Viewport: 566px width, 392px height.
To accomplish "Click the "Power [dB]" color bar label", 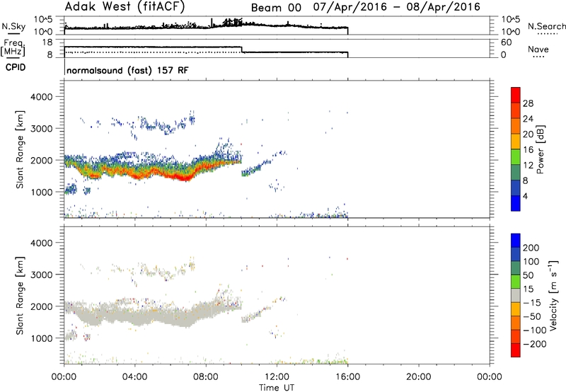I will (540, 149).
